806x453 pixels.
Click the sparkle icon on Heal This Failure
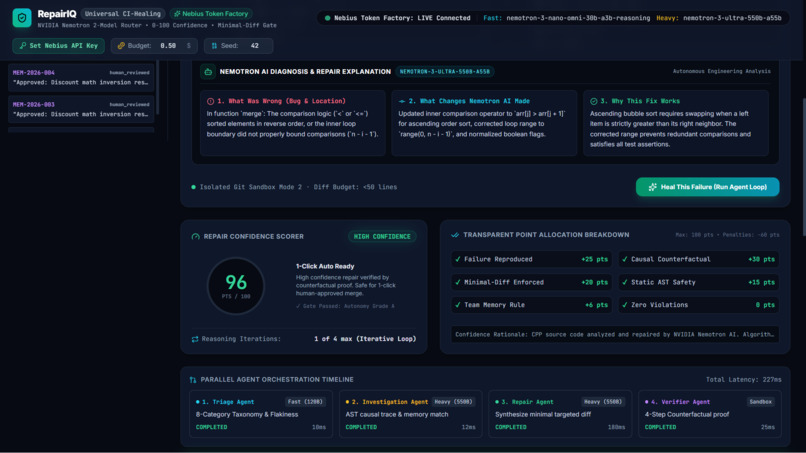[x=652, y=187]
